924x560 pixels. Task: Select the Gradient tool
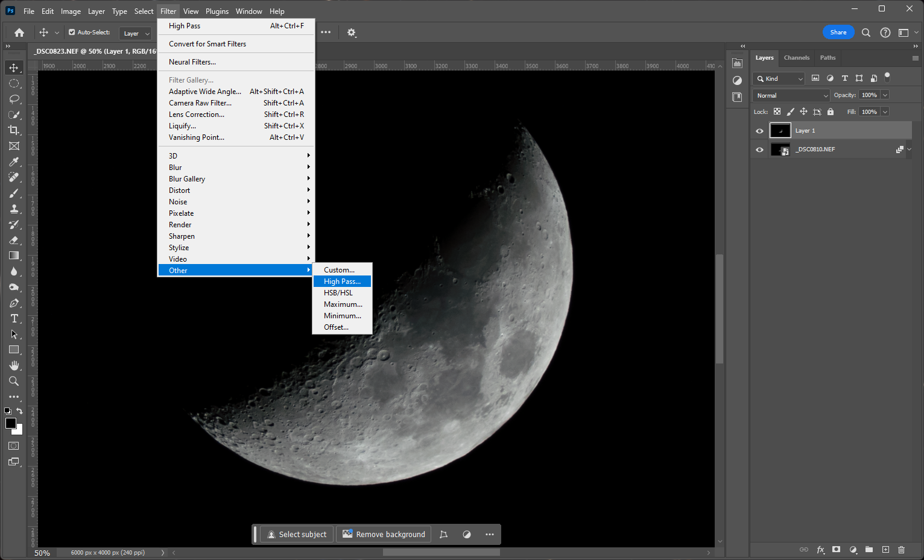pyautogui.click(x=14, y=256)
